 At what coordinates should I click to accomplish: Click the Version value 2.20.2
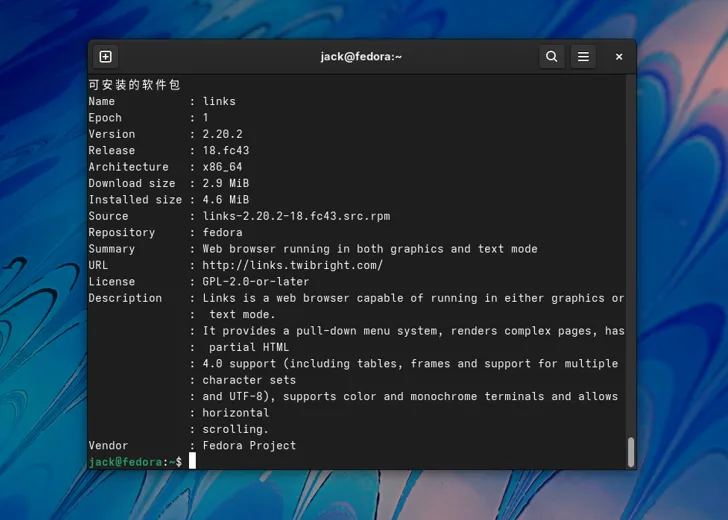[222, 134]
